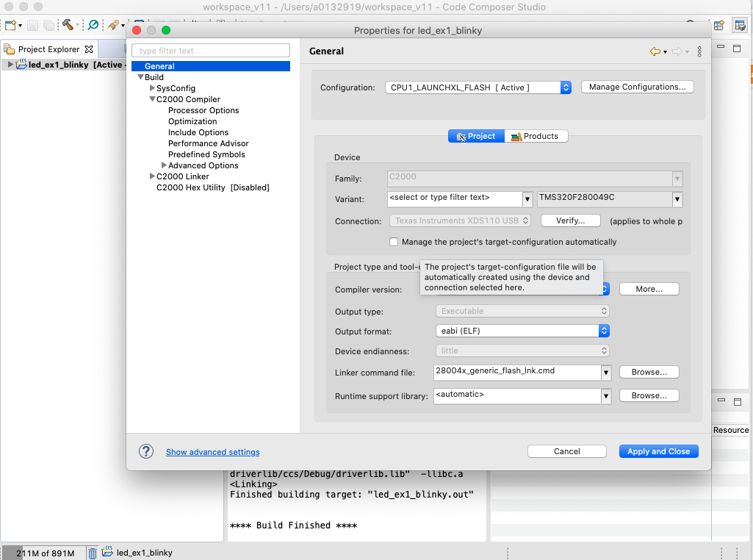
Task: Click the type filter text field
Action: (210, 50)
